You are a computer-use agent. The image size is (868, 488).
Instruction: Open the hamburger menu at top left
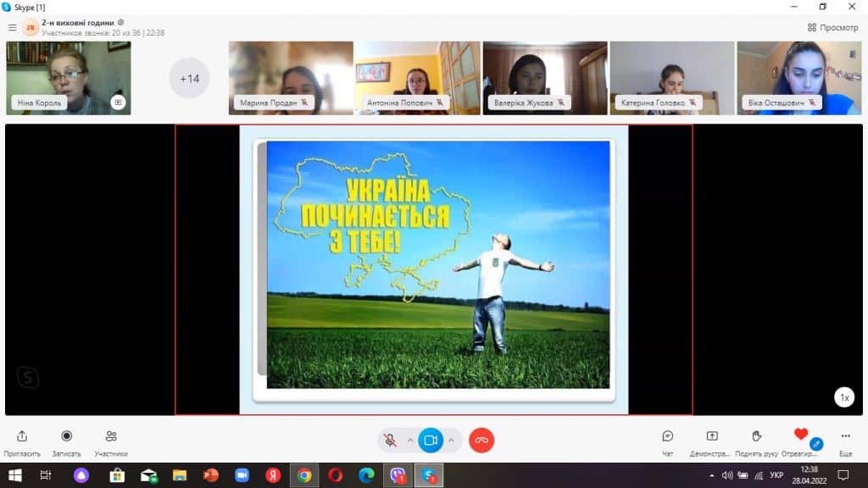[12, 27]
